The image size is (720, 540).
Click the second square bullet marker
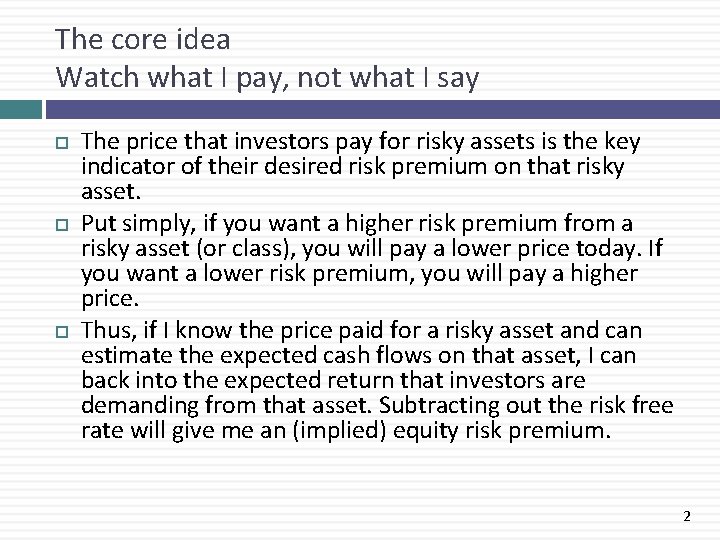coord(62,225)
